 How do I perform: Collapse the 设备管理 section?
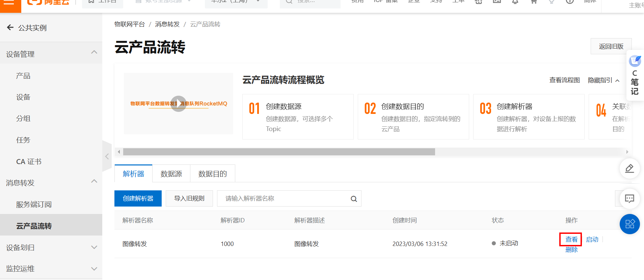coord(94,52)
